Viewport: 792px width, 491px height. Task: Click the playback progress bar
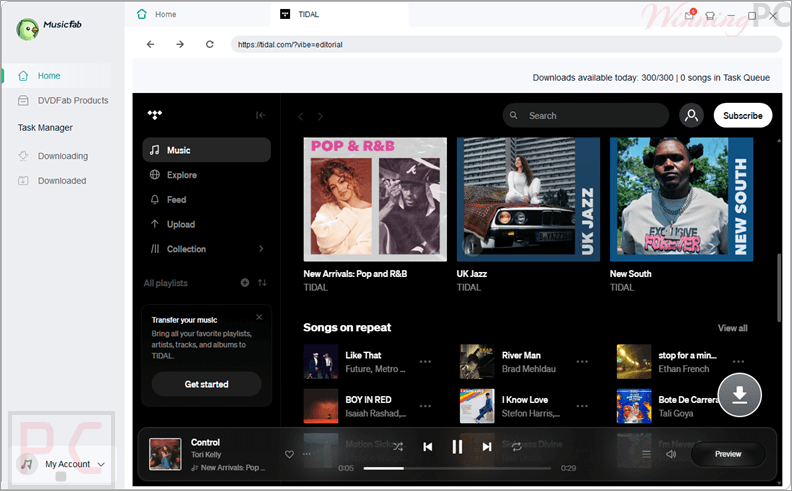point(457,468)
